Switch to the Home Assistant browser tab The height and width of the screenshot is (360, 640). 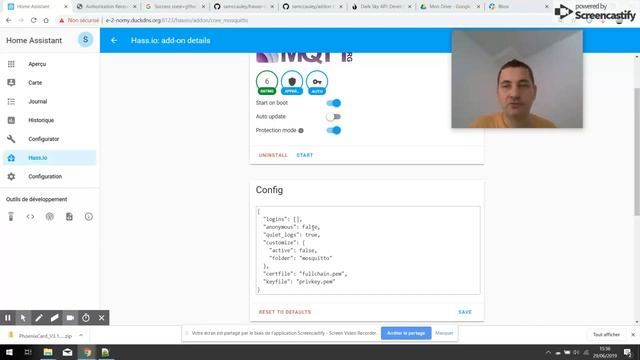(x=38, y=7)
